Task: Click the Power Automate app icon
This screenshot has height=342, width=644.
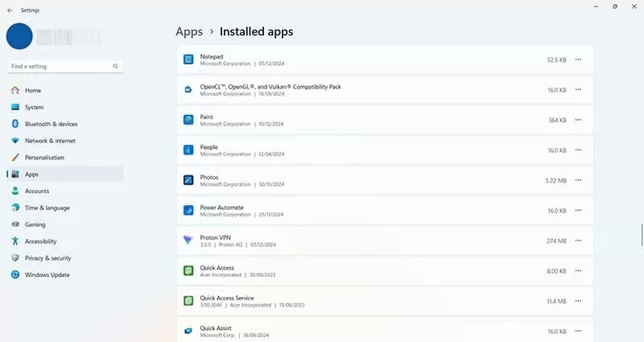Action: (x=188, y=210)
